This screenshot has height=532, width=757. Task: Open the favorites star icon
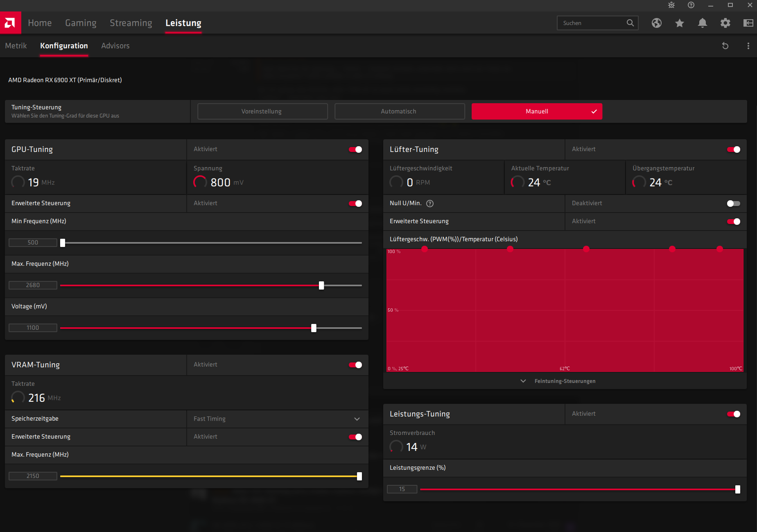[680, 23]
